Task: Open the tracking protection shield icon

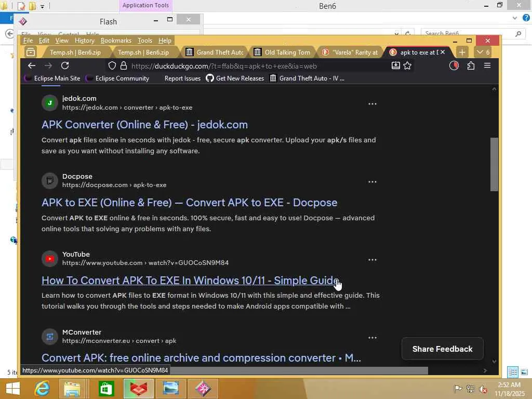Action: pos(112,66)
